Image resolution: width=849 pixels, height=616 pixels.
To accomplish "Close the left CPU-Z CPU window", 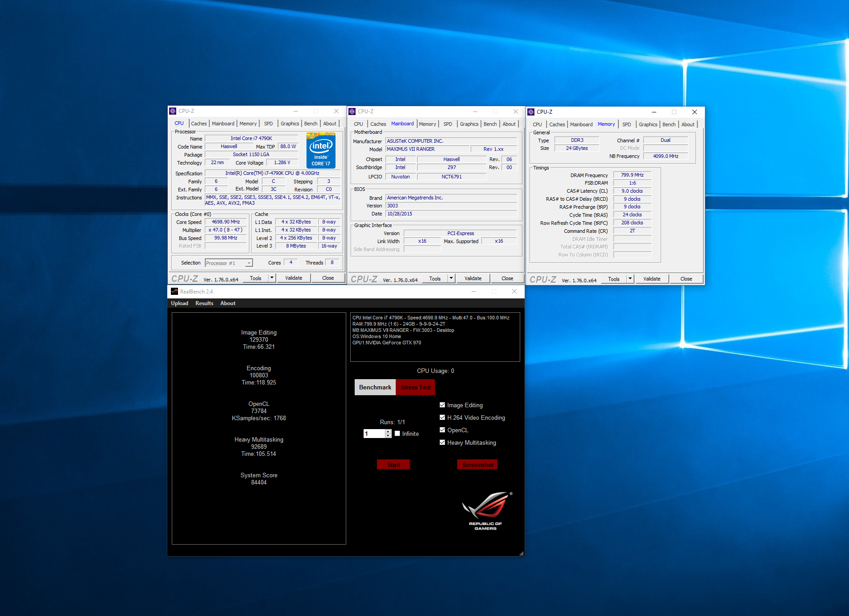I will tap(336, 111).
